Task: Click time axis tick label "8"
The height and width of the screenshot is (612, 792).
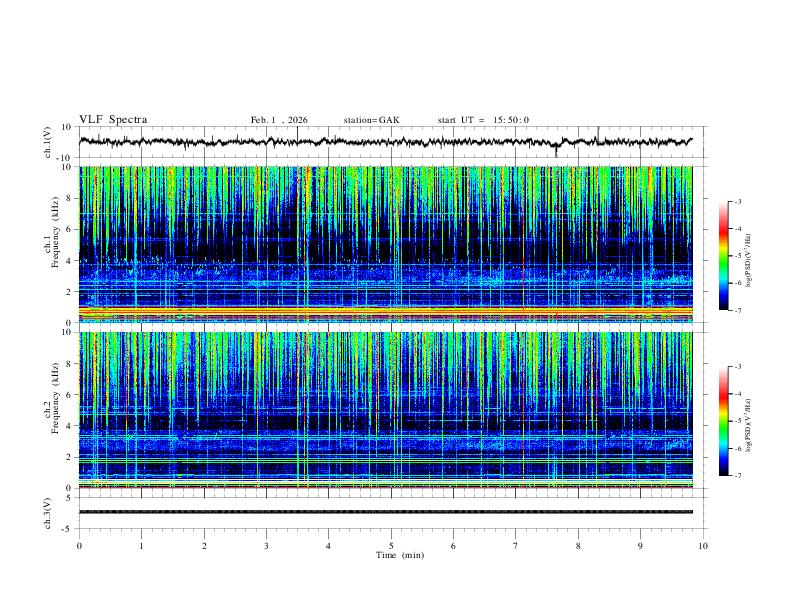Action: tap(578, 546)
